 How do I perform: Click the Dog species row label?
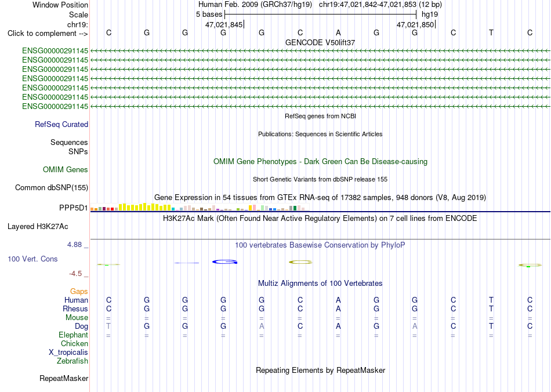(82, 326)
